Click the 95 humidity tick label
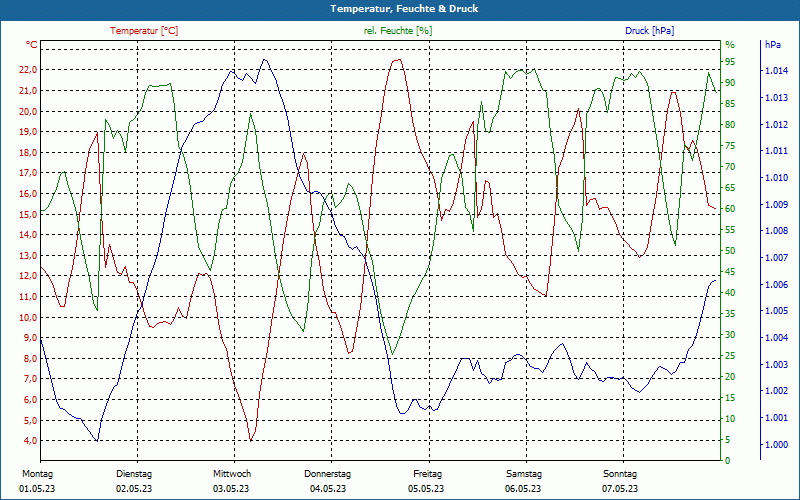This screenshot has height=500, width=800. tap(730, 62)
